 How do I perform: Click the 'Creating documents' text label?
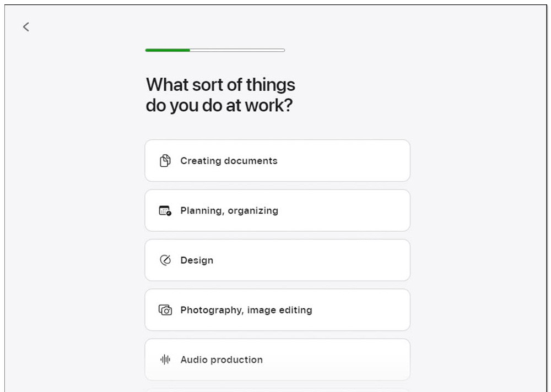(x=229, y=161)
